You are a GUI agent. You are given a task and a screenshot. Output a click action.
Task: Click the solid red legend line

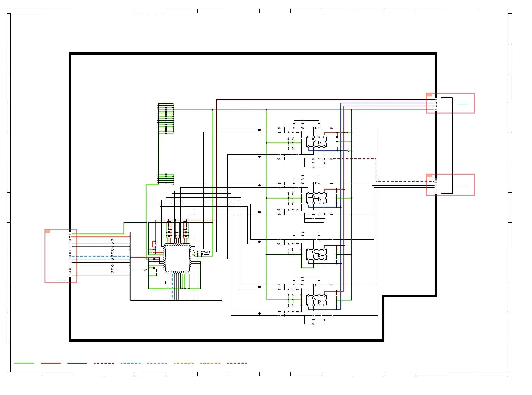50,363
